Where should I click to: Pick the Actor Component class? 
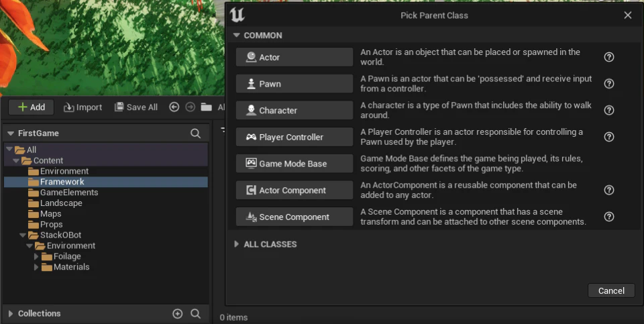coord(294,190)
